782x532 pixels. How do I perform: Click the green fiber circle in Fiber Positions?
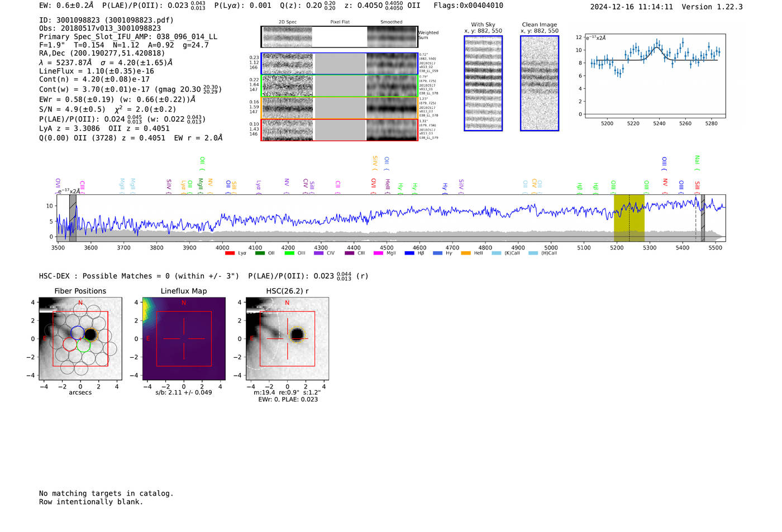pos(84,345)
